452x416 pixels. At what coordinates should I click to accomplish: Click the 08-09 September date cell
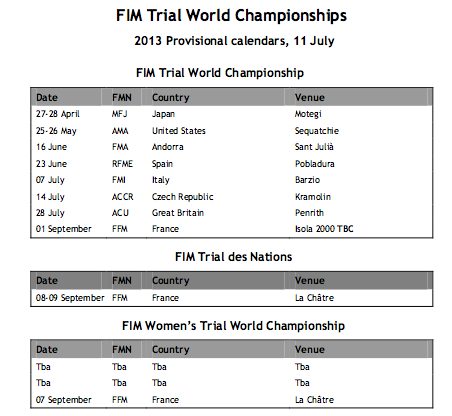pyautogui.click(x=70, y=298)
